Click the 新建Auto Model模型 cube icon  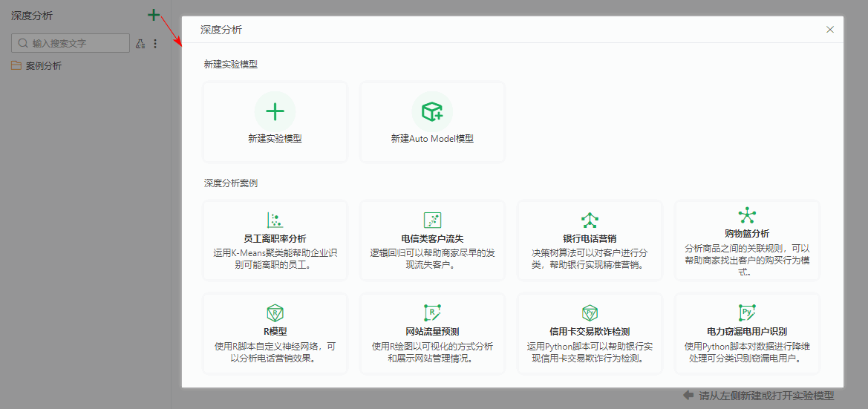tap(432, 112)
